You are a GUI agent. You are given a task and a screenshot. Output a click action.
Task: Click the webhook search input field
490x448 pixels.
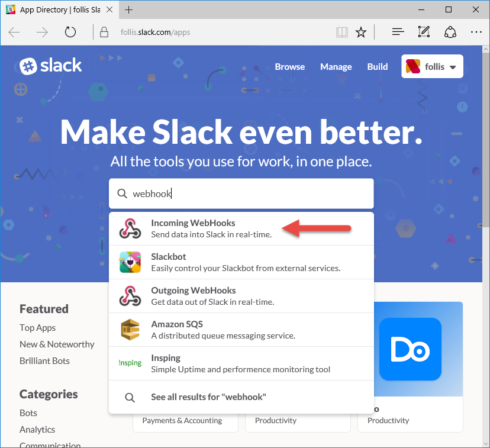point(241,194)
